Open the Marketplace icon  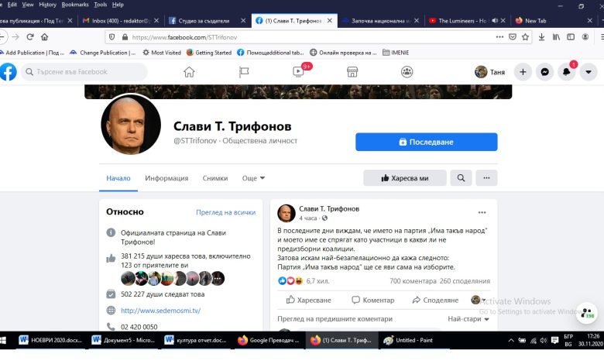[352, 72]
